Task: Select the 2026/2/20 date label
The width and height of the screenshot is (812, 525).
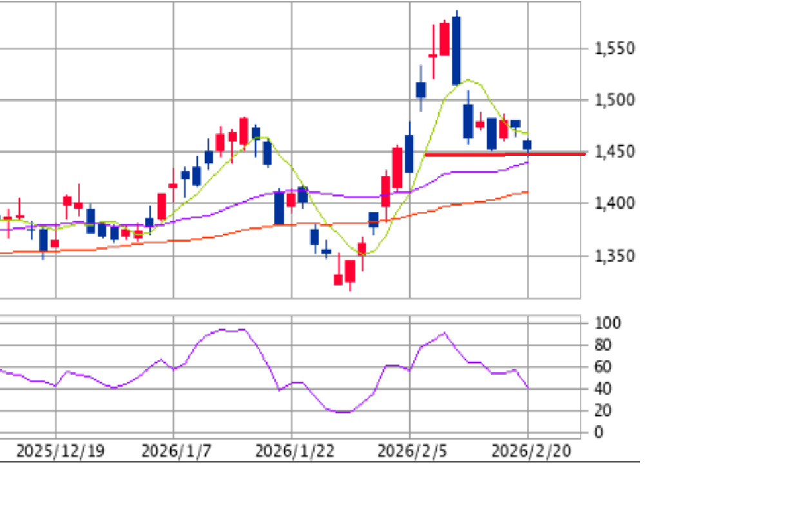Action: point(531,451)
